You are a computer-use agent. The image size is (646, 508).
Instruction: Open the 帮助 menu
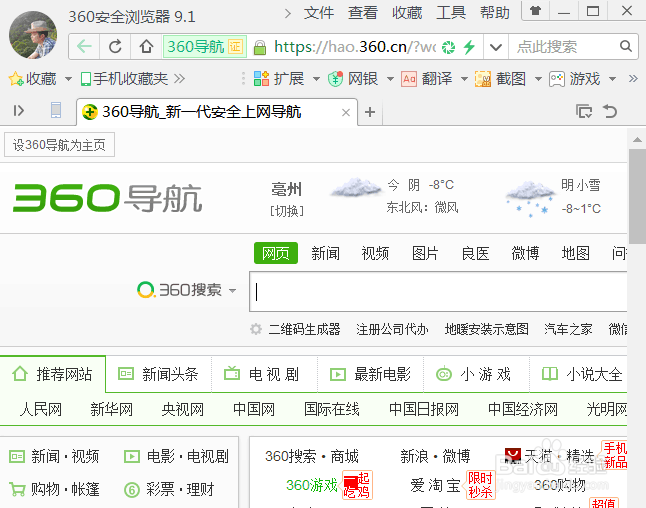pos(495,13)
